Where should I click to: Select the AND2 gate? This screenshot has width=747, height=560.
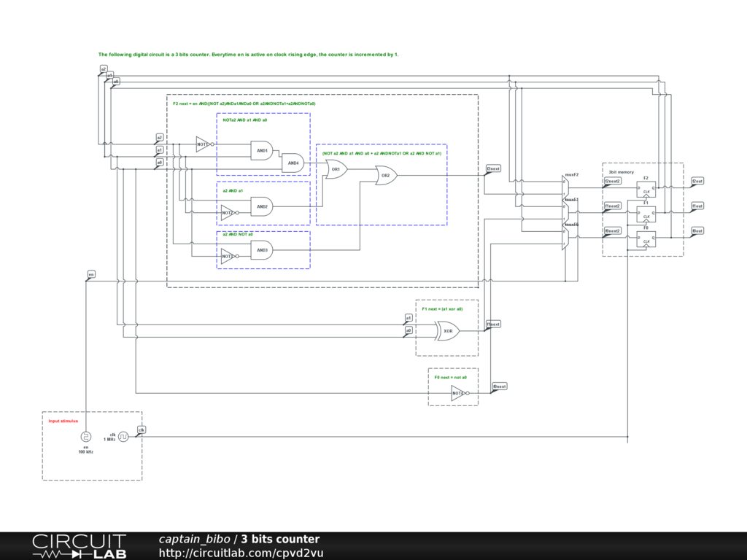260,206
